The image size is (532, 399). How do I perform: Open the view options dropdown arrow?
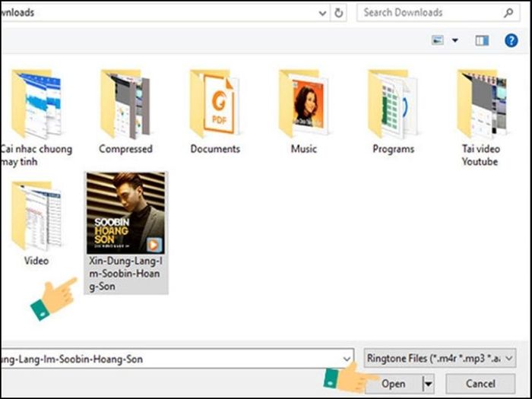(x=455, y=41)
